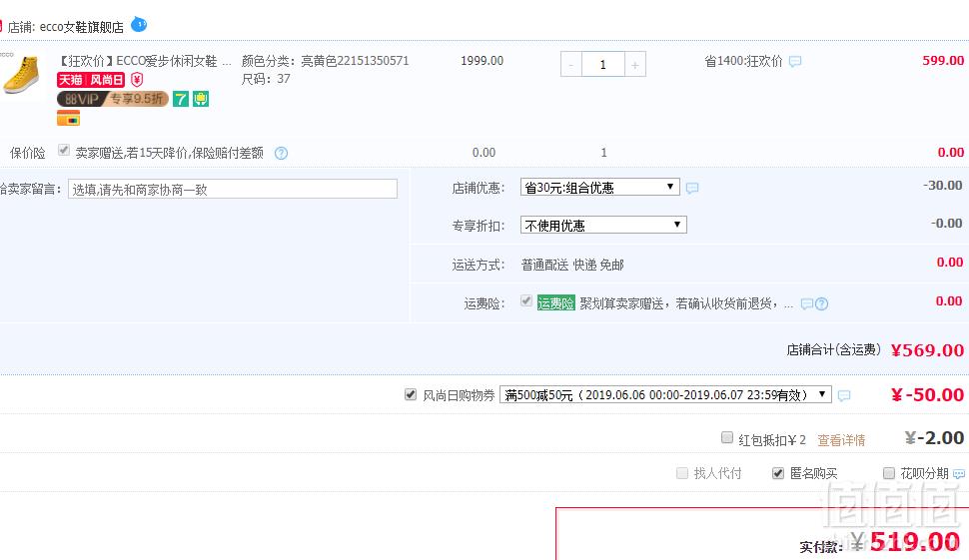
Task: Click the question mark icon after 运费险 description
Action: pos(821,303)
